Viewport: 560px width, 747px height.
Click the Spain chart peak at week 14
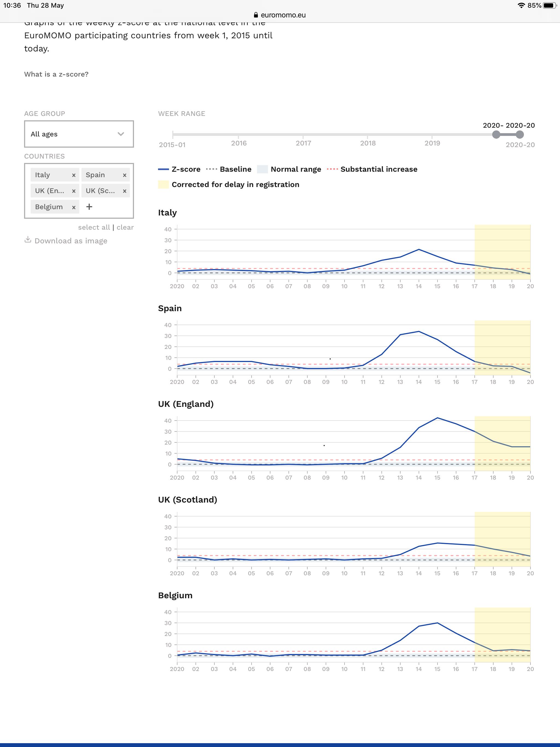(419, 331)
